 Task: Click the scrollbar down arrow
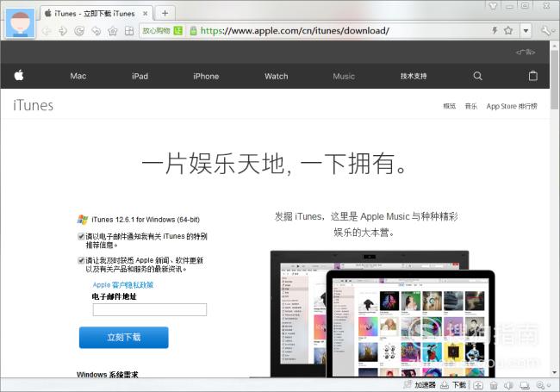[554, 372]
